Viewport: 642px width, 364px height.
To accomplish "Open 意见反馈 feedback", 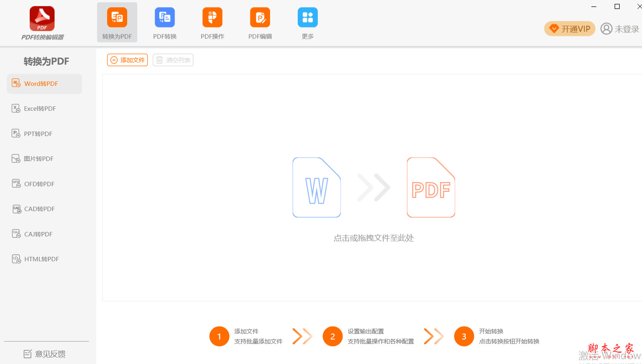I will [x=45, y=354].
